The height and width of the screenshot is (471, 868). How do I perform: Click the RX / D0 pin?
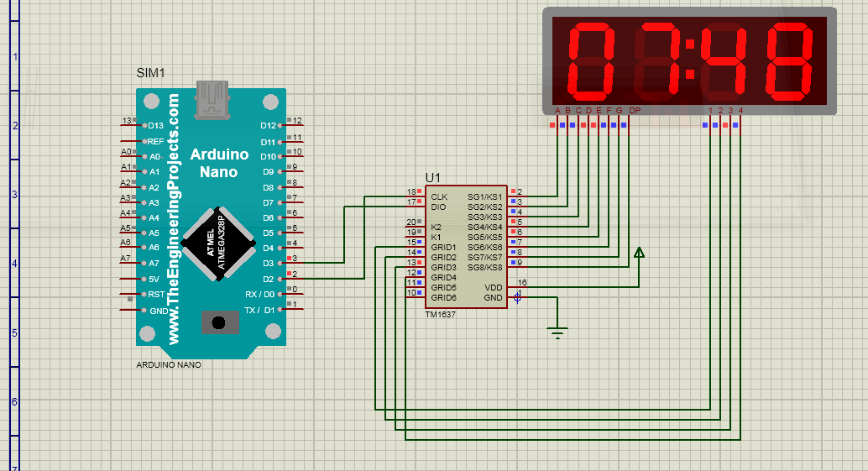tap(259, 295)
